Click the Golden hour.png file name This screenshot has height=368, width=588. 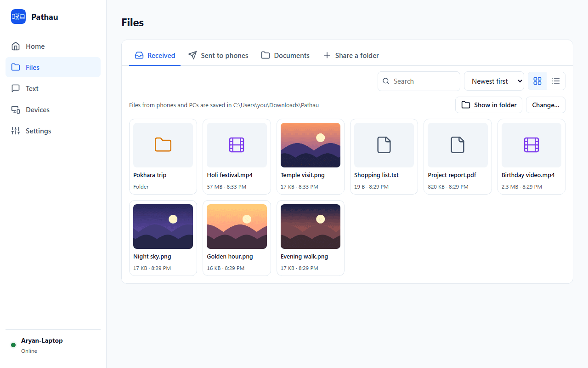[230, 257]
